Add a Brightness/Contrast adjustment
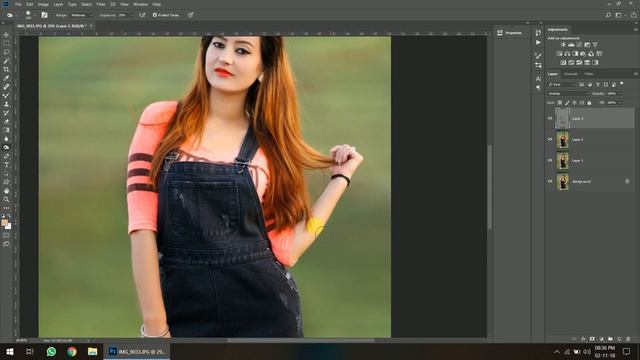The width and height of the screenshot is (640, 360). coord(563,44)
